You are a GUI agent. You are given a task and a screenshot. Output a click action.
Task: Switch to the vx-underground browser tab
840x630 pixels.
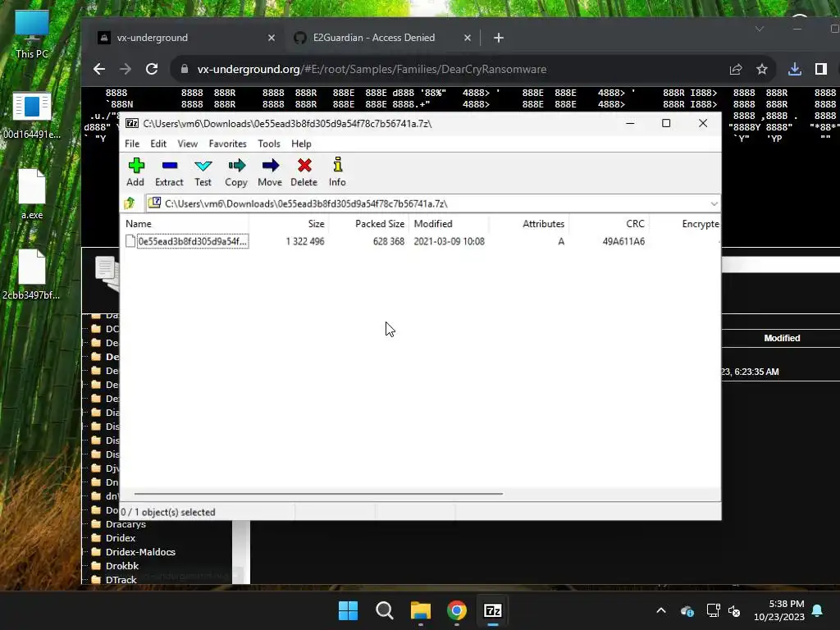pos(184,38)
